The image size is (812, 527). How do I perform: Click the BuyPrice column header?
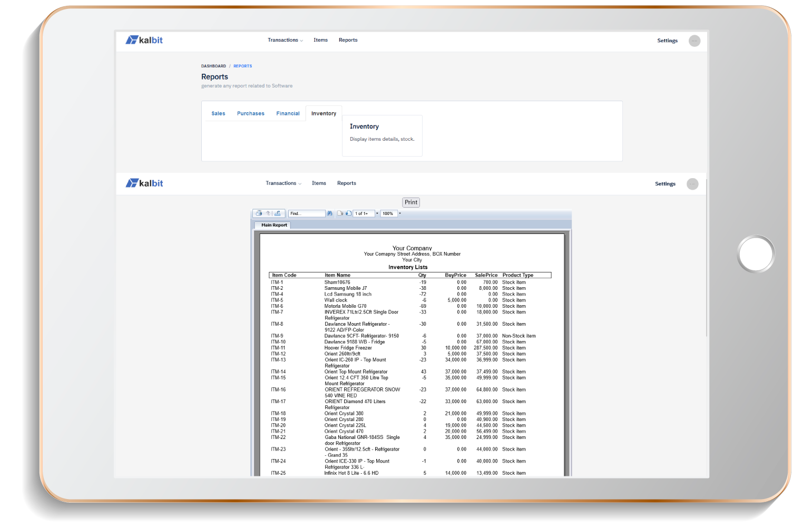tap(455, 275)
